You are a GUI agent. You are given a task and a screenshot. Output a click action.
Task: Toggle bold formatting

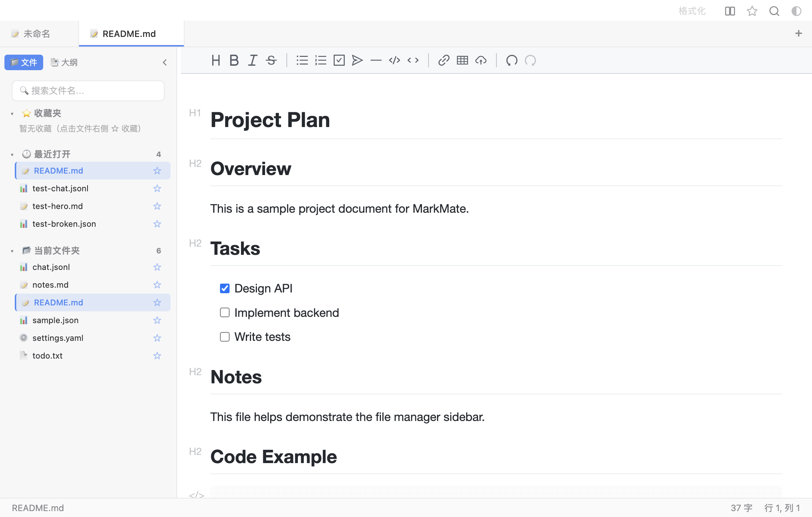click(x=234, y=60)
